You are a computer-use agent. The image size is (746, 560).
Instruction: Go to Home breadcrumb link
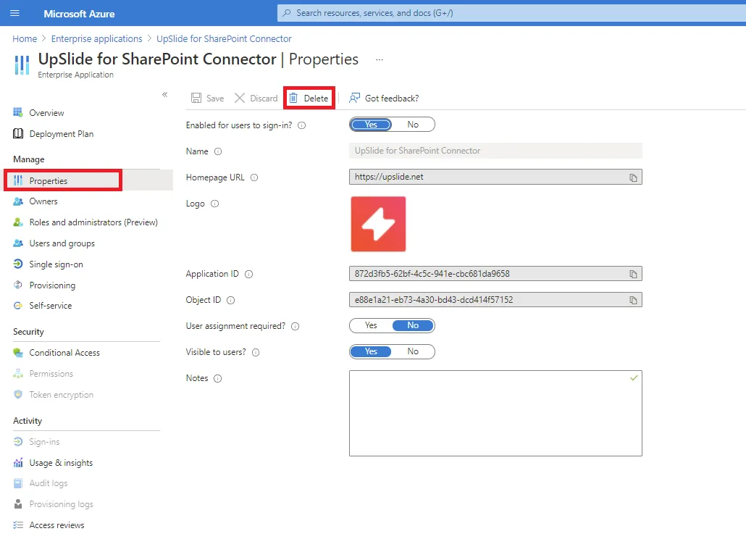tap(25, 38)
